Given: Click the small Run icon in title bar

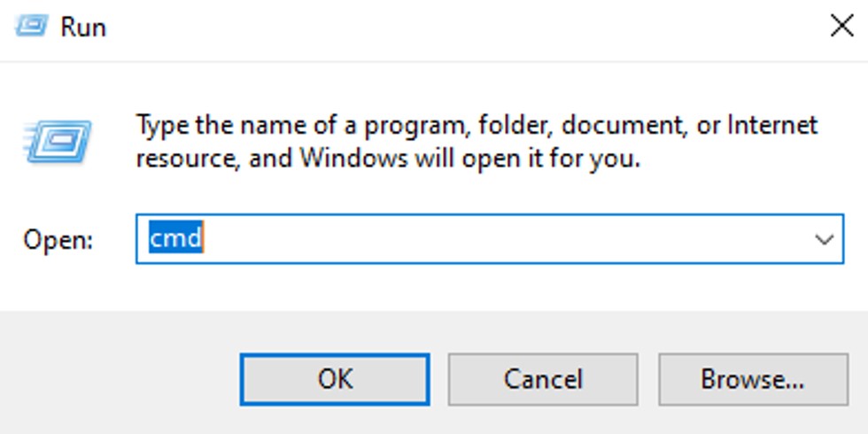Looking at the screenshot, I should (29, 27).
